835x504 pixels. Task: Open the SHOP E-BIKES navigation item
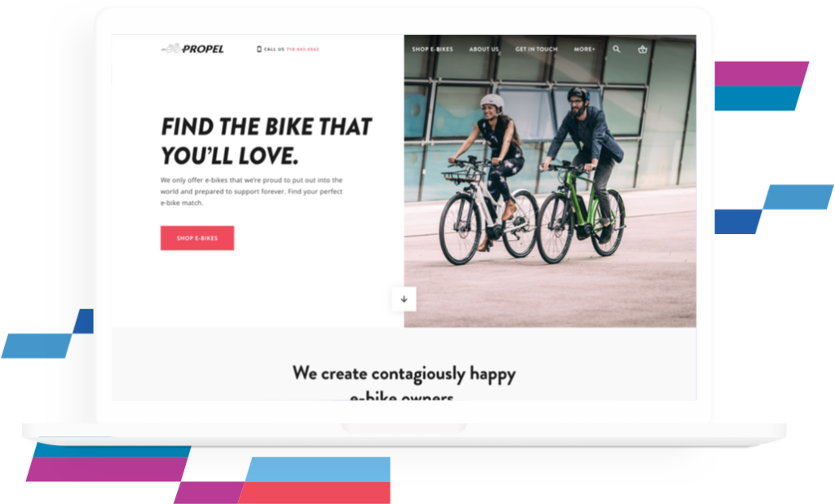pos(432,49)
